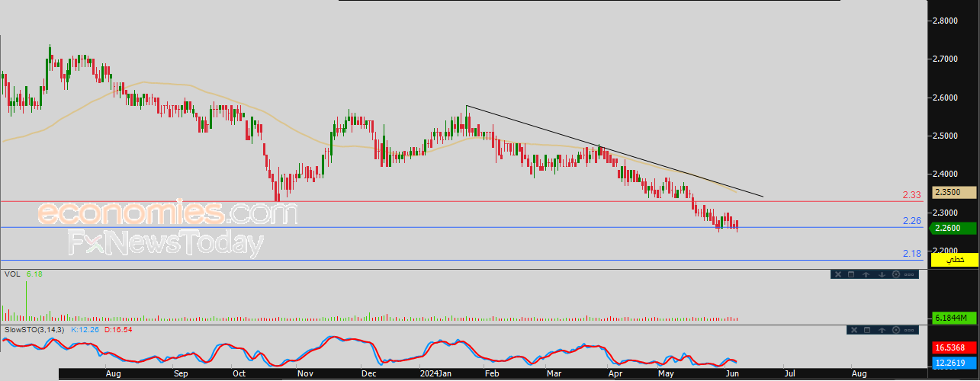Click the Oct label on time axis
This screenshot has width=980, height=381.
pos(239,374)
